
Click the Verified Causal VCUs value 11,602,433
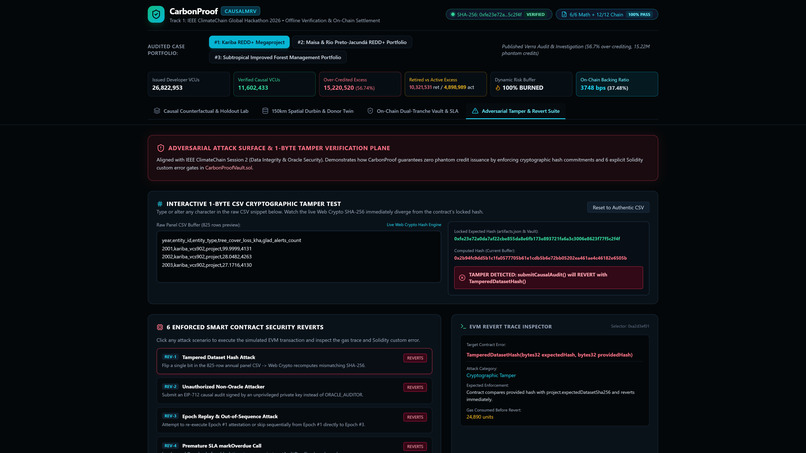[x=253, y=88]
